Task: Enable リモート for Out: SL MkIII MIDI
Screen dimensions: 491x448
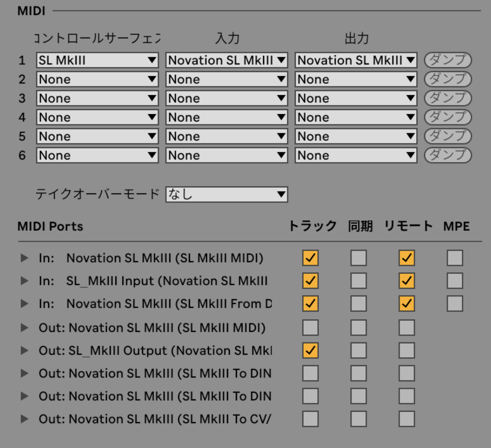Action: [x=407, y=328]
